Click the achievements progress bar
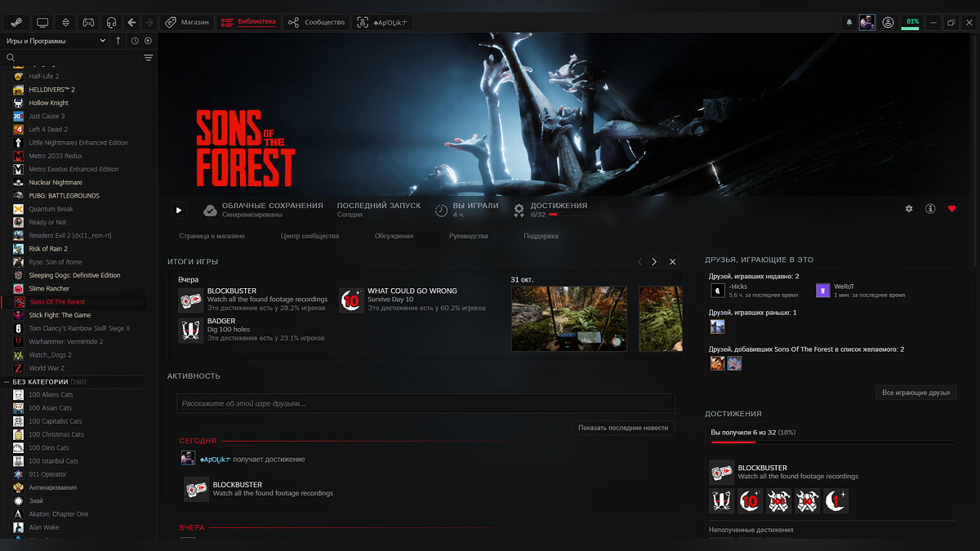 pyautogui.click(x=831, y=442)
